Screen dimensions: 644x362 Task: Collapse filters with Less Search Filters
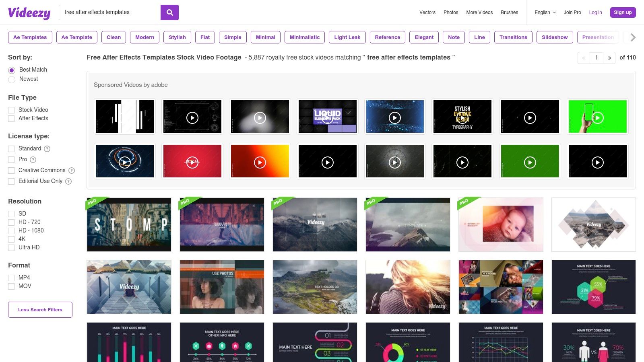(x=40, y=310)
